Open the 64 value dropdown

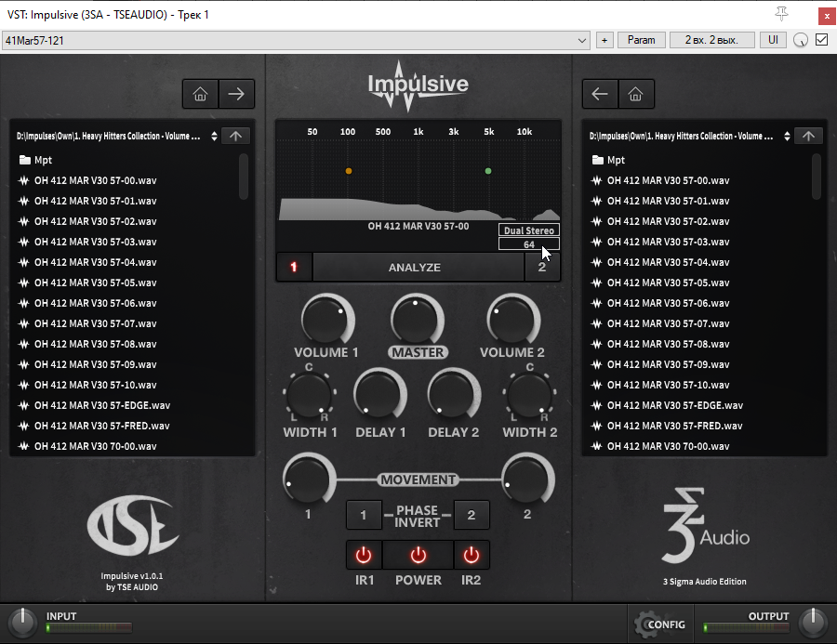pyautogui.click(x=529, y=244)
